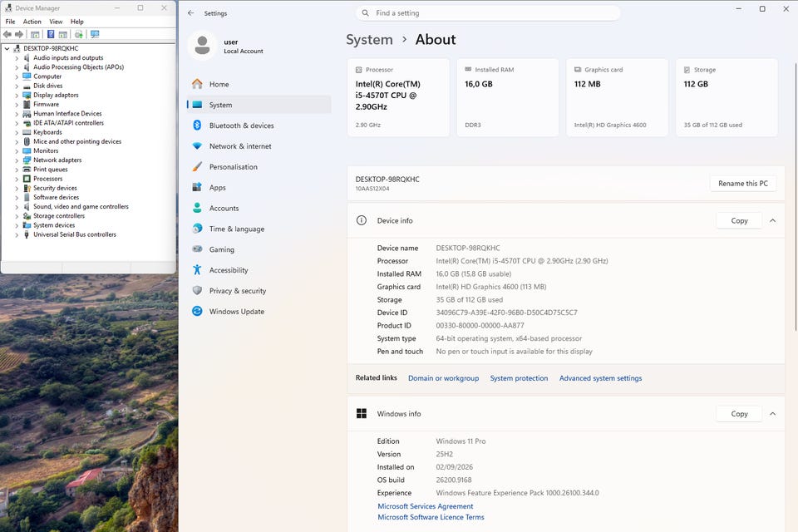This screenshot has height=532, width=798.
Task: Open Accessibility settings page
Action: pos(259,270)
